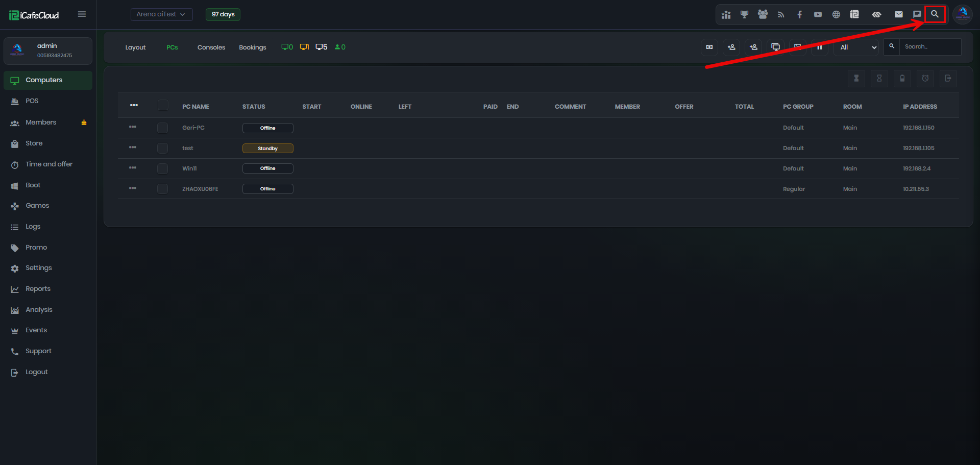Click the magnifier search icon in top bar

tap(935, 14)
